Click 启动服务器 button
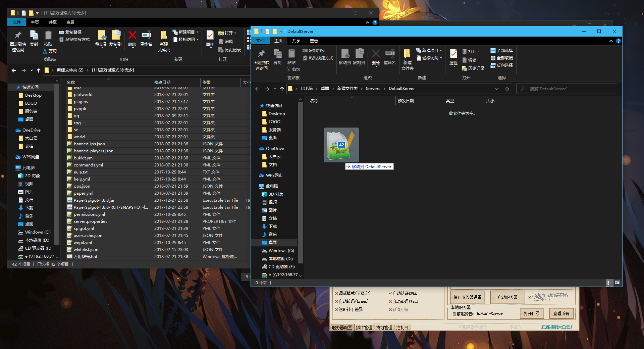This screenshot has height=349, width=644. pos(507,297)
